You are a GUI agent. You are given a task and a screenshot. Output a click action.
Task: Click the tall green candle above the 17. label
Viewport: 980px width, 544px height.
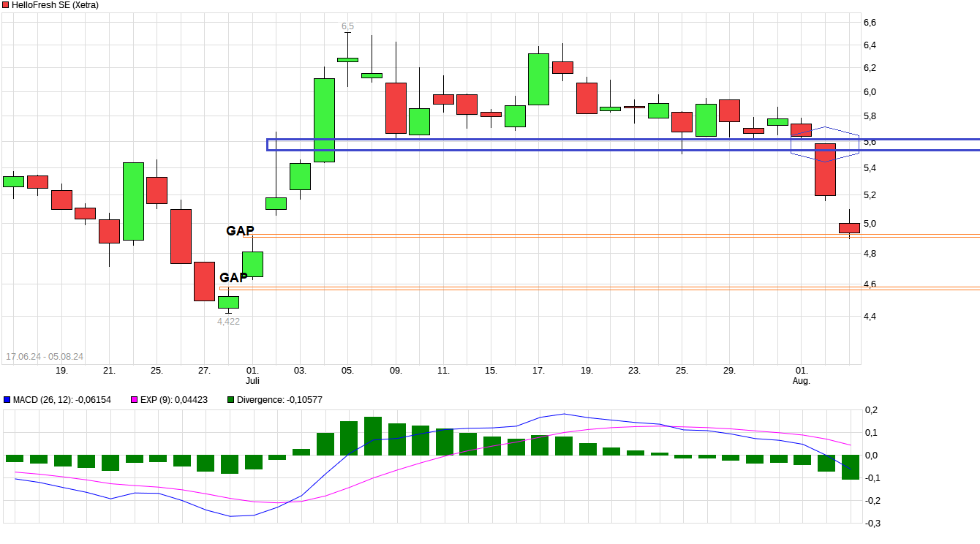pyautogui.click(x=538, y=79)
